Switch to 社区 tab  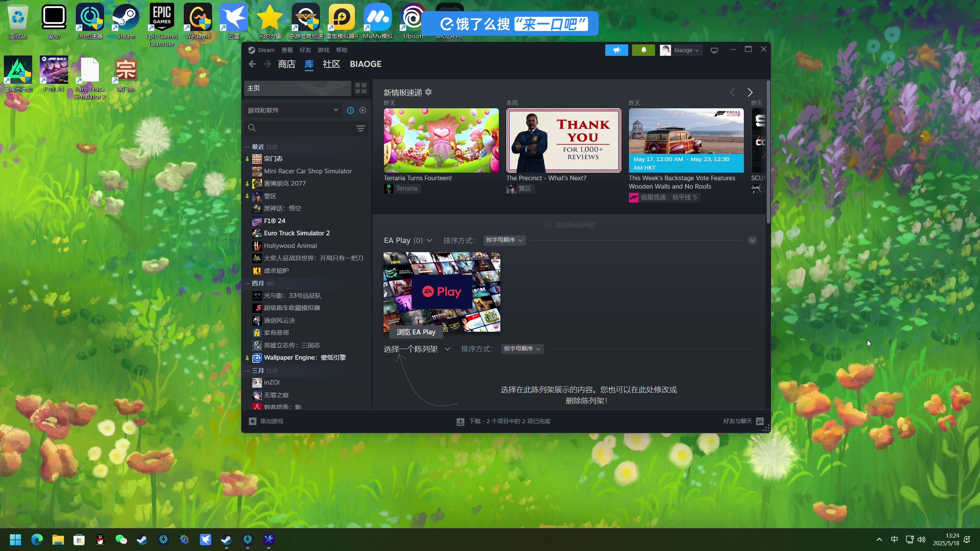click(332, 64)
